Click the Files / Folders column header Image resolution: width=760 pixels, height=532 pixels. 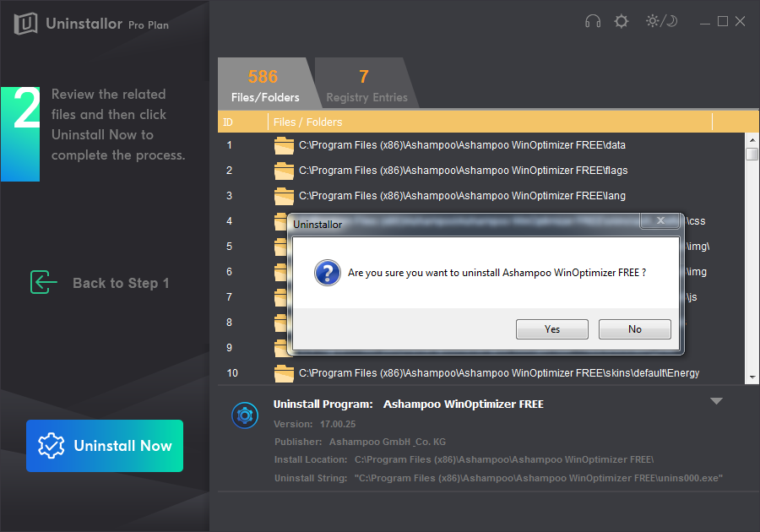click(x=490, y=122)
